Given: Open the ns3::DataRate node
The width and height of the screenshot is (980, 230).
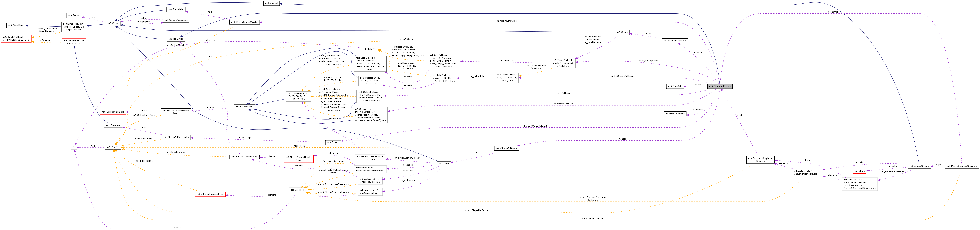Looking at the screenshot, I should (675, 86).
